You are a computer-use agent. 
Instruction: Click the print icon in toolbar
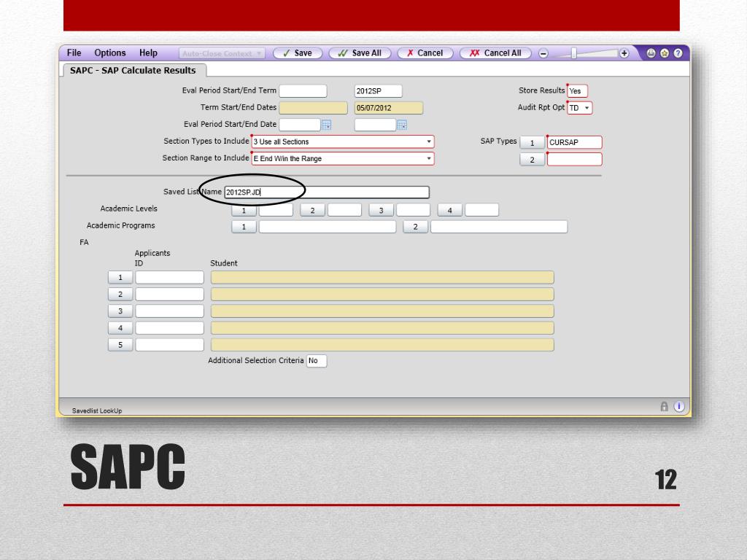[651, 53]
